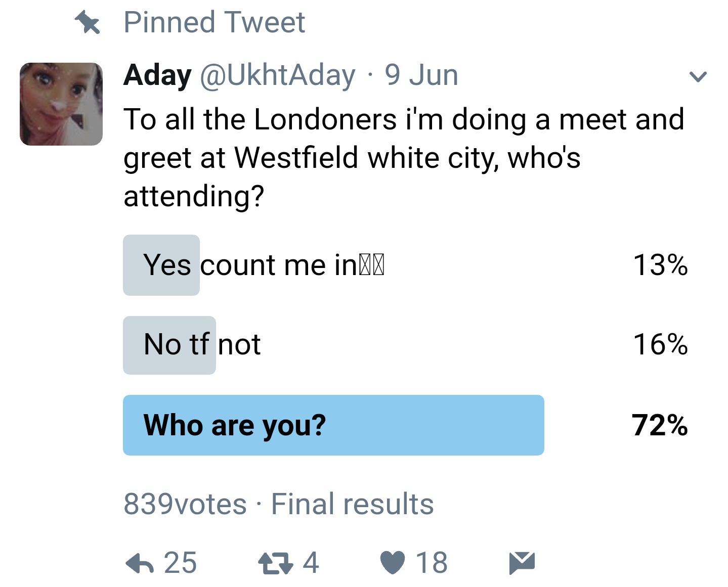This screenshot has height=587, width=728.
Task: Open the tweet options chevron menu
Action: tap(698, 76)
